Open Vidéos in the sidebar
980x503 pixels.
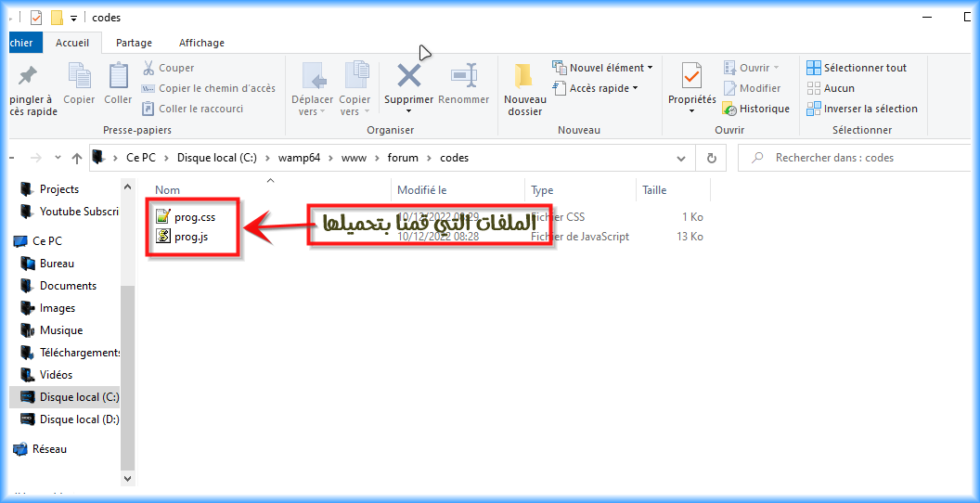click(x=47, y=375)
